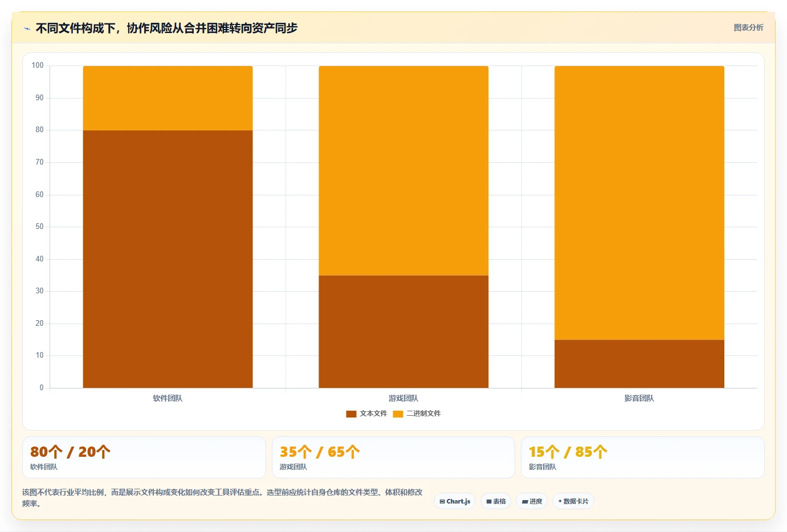Click the 软件团队 caption in the first card

[44, 467]
